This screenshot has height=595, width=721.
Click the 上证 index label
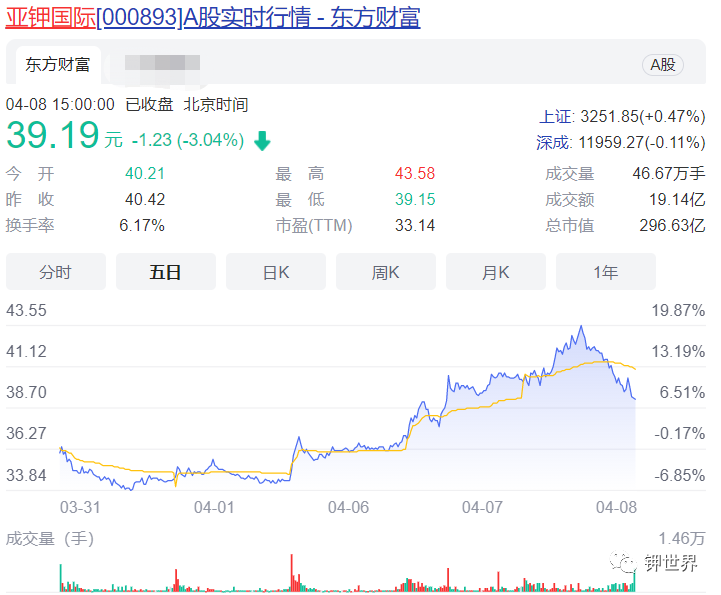click(555, 117)
